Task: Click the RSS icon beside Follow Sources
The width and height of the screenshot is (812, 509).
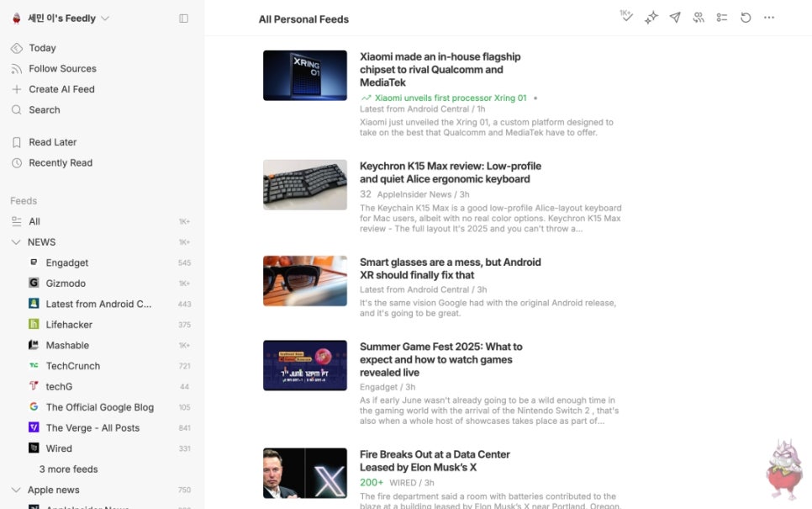Action: point(17,69)
